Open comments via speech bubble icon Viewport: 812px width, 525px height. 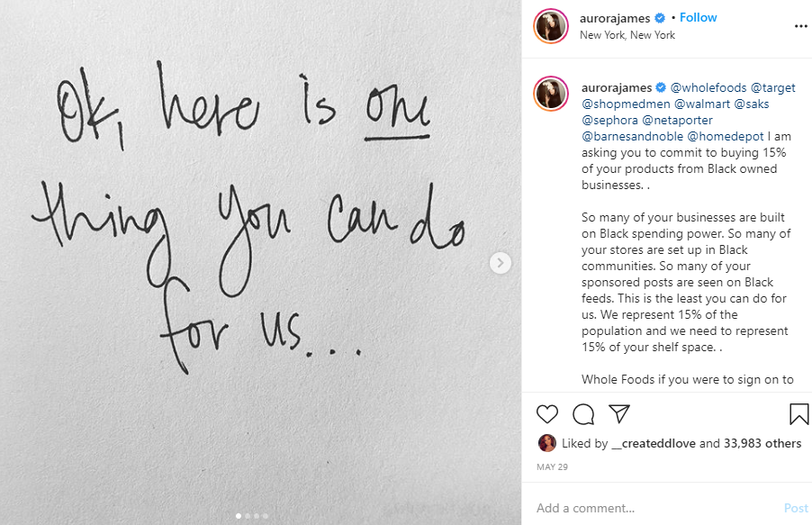[583, 414]
